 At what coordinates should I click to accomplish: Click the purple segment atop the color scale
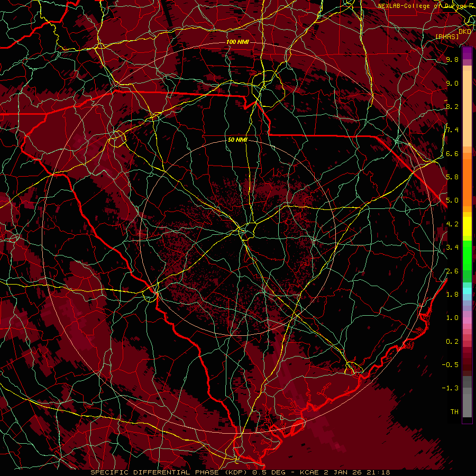tap(467, 53)
